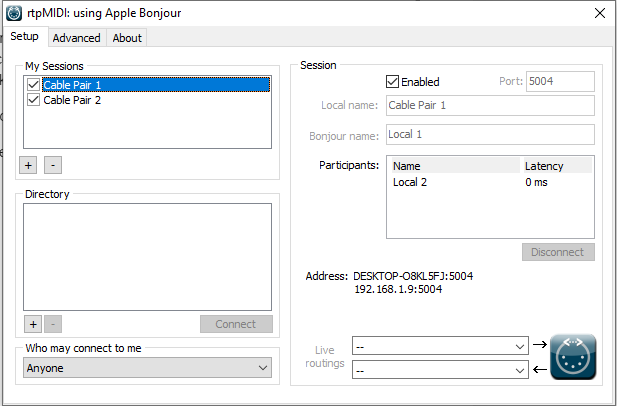617x406 pixels.
Task: Open the About tab
Action: pyautogui.click(x=127, y=38)
